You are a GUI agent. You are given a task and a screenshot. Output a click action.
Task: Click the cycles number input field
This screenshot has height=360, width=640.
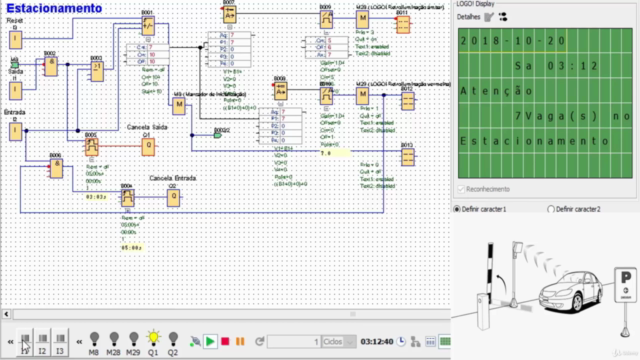[x=294, y=342]
